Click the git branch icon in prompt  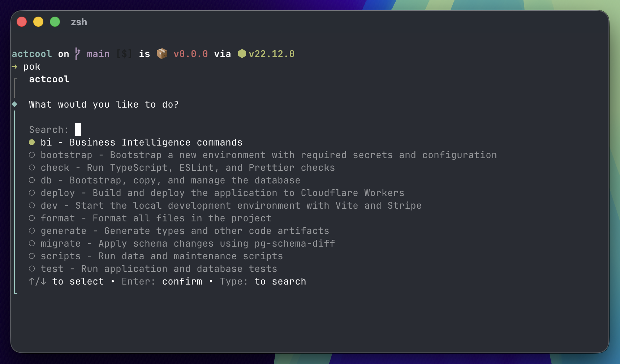(x=77, y=53)
